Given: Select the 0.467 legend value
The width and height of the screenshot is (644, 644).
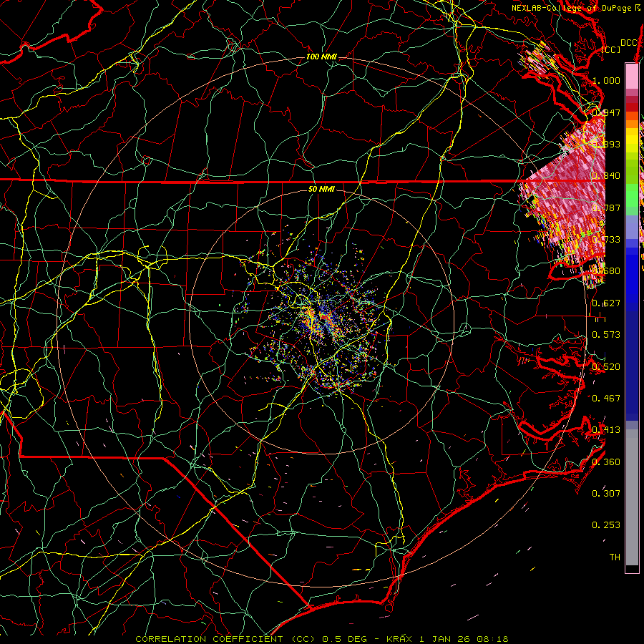Looking at the screenshot, I should [x=606, y=399].
